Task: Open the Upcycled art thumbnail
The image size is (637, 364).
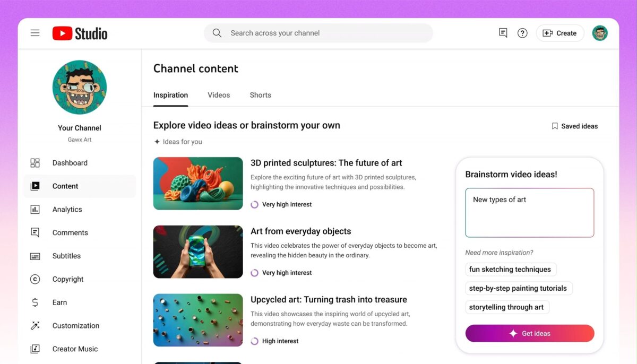Action: point(198,320)
